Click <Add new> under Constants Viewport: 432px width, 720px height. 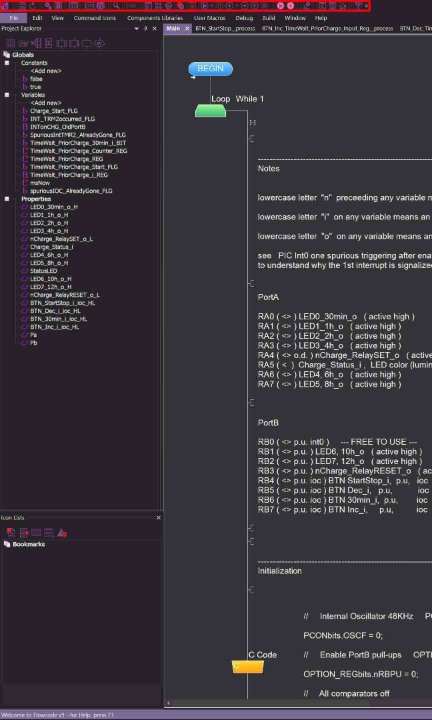point(45,71)
